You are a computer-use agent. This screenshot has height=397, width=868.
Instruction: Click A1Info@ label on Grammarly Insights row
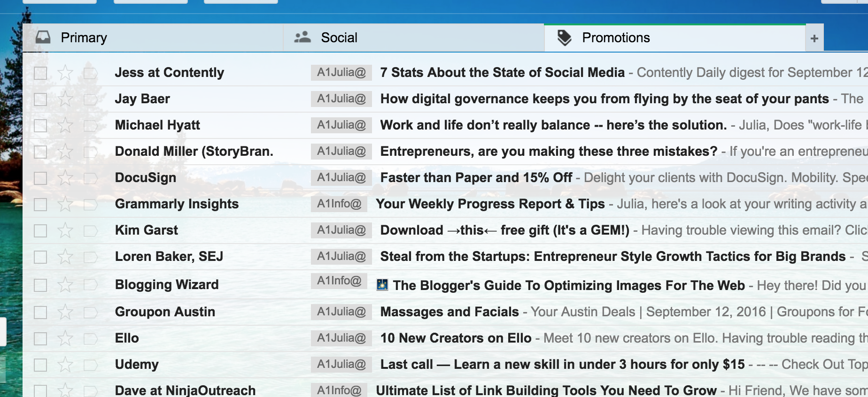(x=339, y=204)
